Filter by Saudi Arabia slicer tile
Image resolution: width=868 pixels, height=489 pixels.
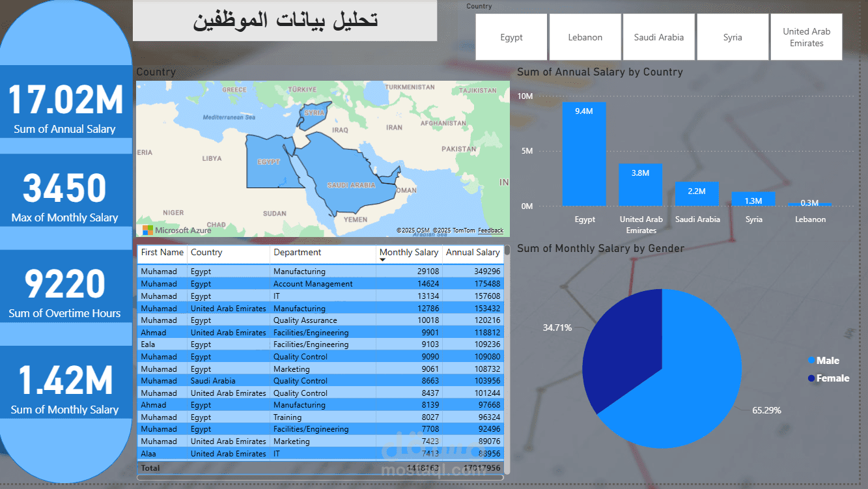coord(658,37)
